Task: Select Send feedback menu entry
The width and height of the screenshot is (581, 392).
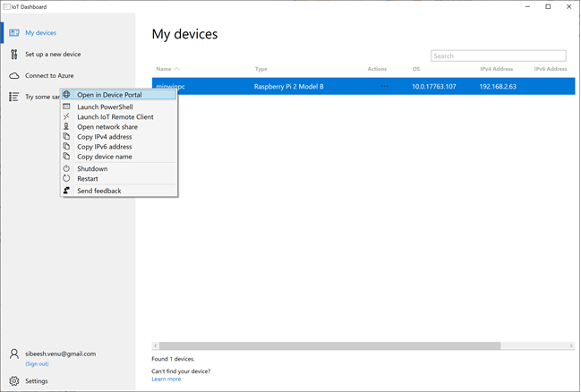Action: pyautogui.click(x=118, y=191)
